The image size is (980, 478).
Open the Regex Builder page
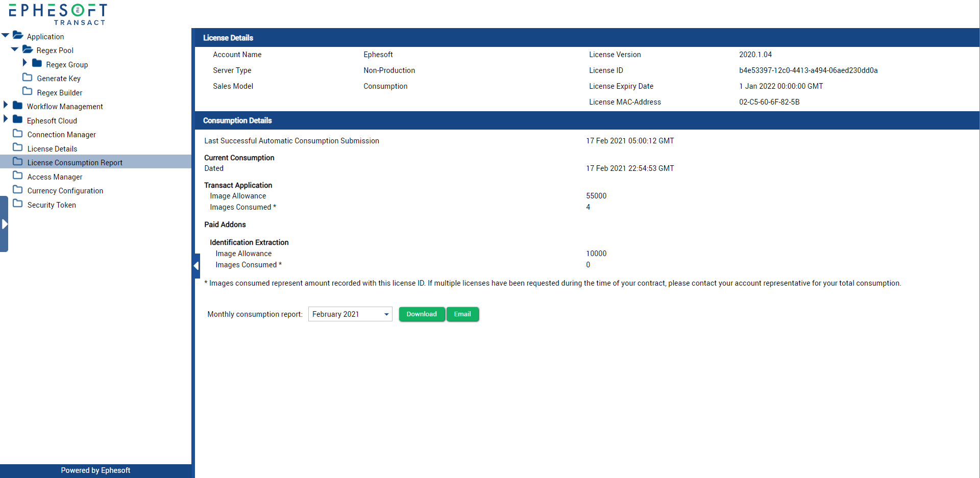60,93
